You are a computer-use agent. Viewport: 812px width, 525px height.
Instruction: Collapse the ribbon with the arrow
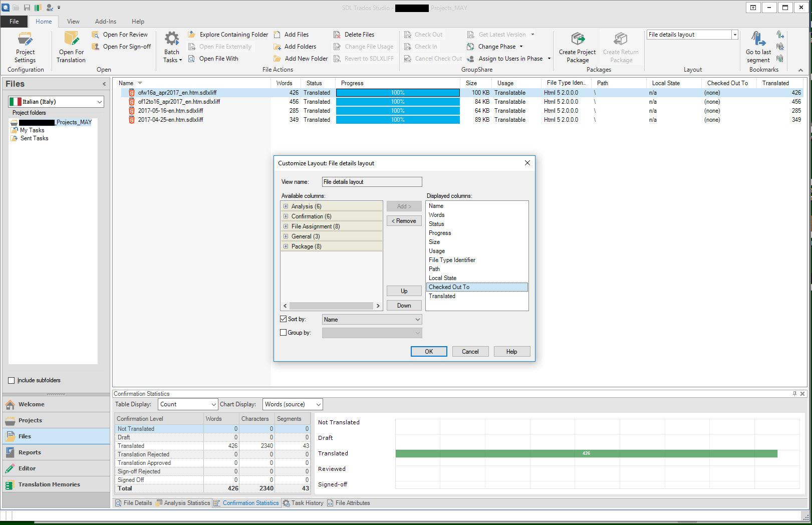[800, 70]
